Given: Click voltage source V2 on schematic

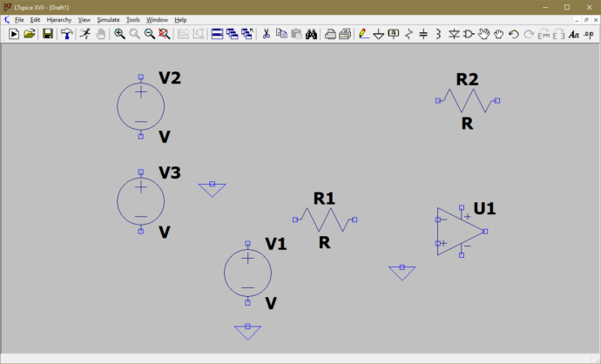Looking at the screenshot, I should (140, 105).
